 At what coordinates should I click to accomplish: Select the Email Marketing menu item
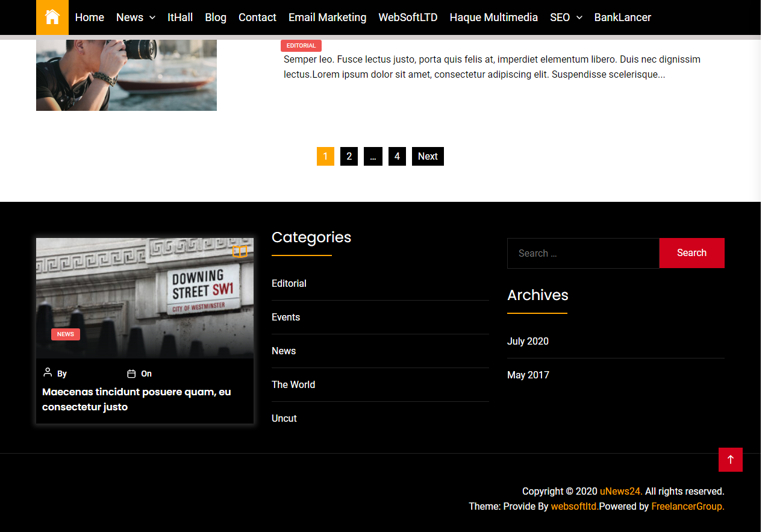tap(327, 17)
